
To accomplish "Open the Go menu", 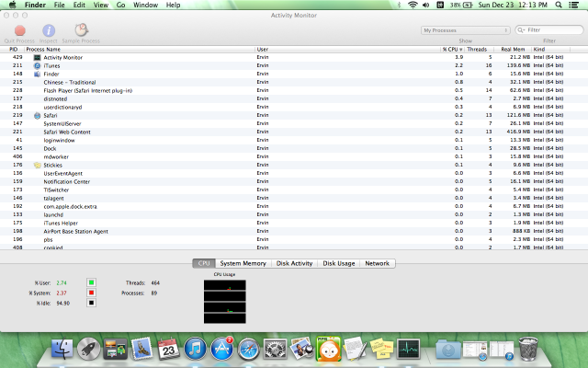I will (x=120, y=5).
